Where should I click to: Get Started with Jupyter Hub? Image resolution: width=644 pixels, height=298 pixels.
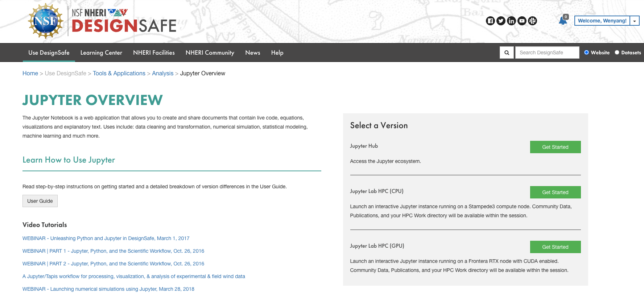click(555, 147)
